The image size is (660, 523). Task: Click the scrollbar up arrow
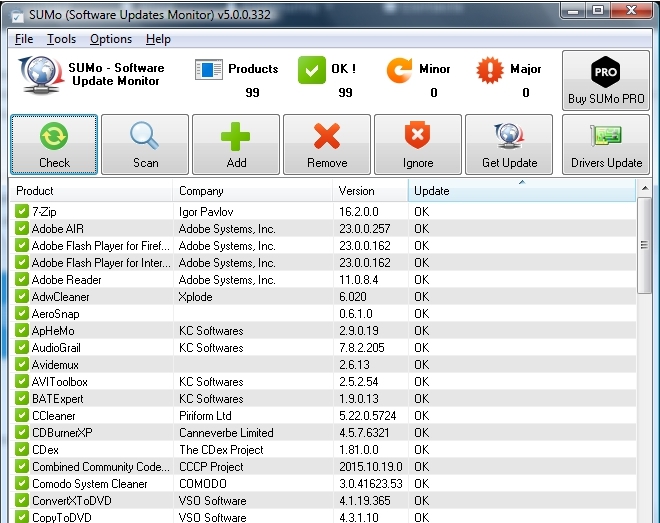coord(644,188)
